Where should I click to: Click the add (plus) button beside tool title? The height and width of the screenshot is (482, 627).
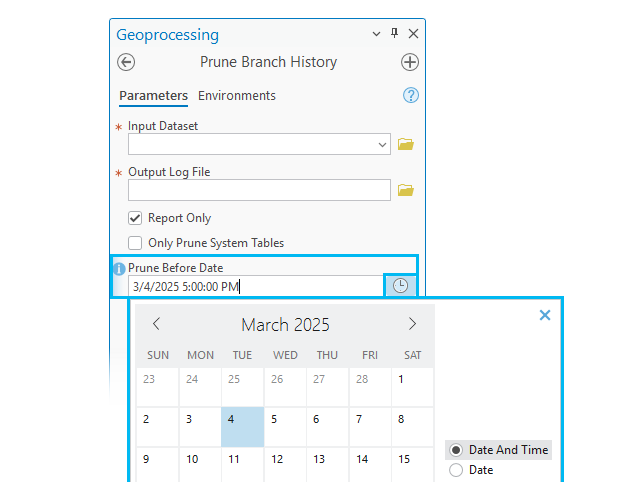(410, 62)
